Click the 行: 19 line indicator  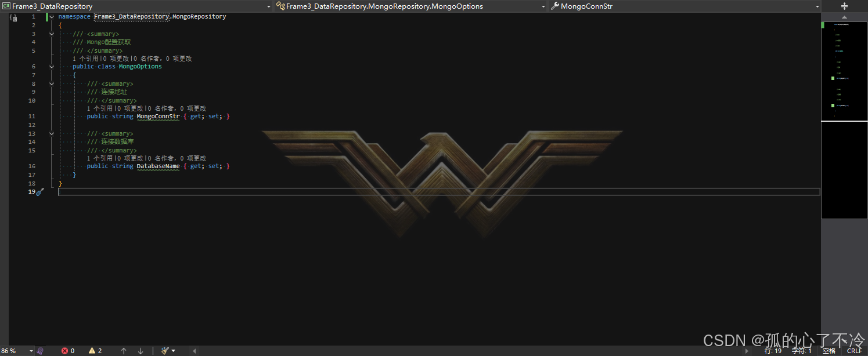pyautogui.click(x=773, y=351)
